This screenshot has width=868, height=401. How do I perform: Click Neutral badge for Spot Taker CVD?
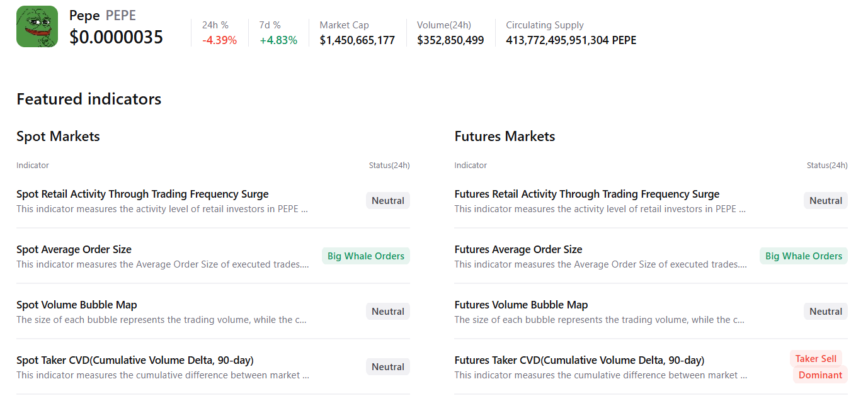pyautogui.click(x=388, y=367)
